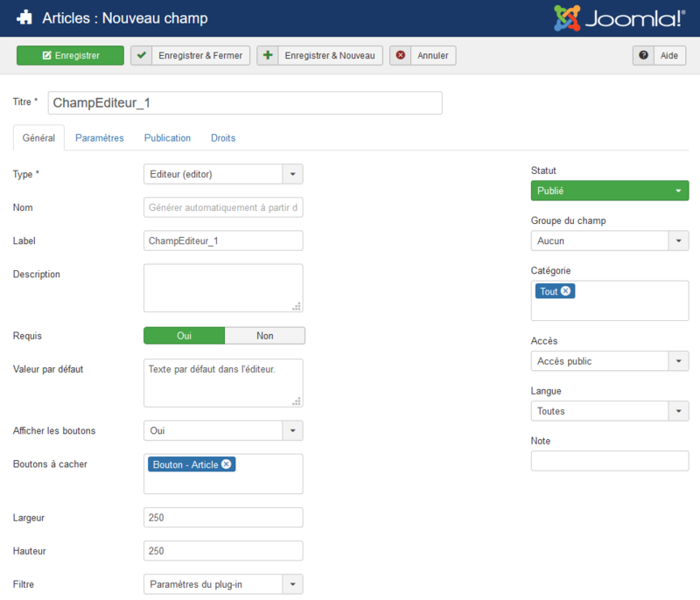The height and width of the screenshot is (600, 700).
Task: Click the question mark icon beside Aide
Action: tap(644, 55)
